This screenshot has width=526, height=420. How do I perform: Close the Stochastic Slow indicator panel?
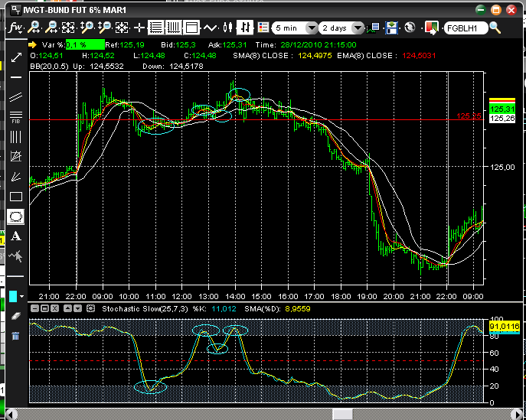[x=55, y=309]
